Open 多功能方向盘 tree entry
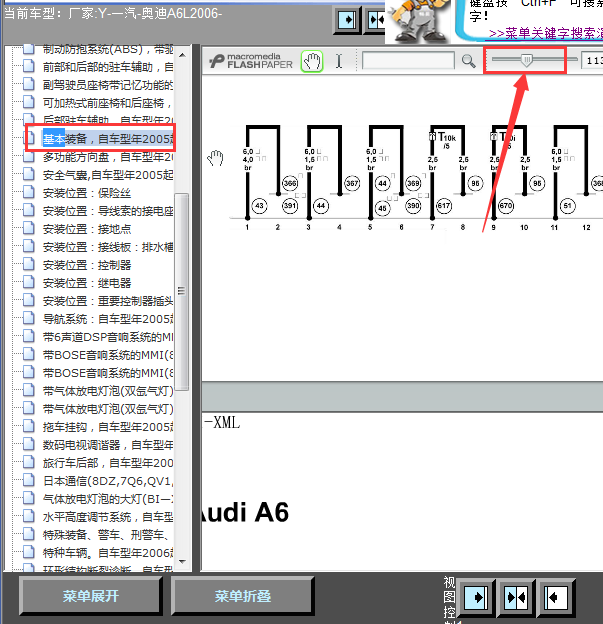This screenshot has width=603, height=624. coord(108,157)
